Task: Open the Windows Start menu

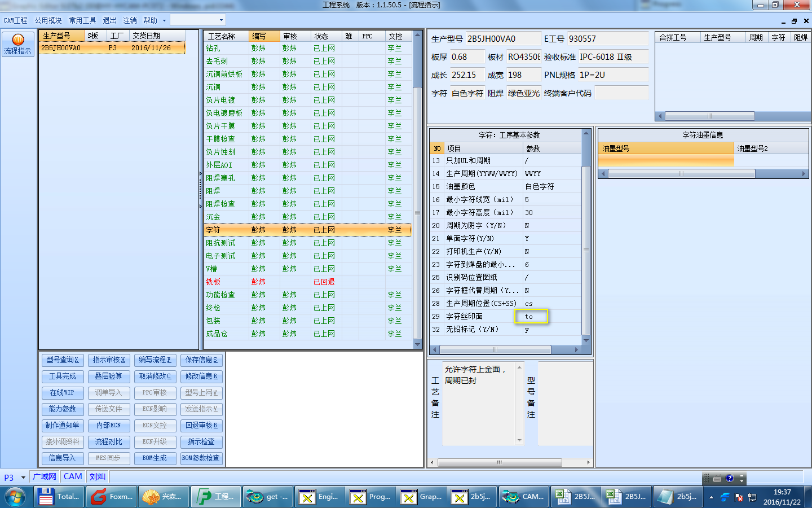Action: (15, 497)
